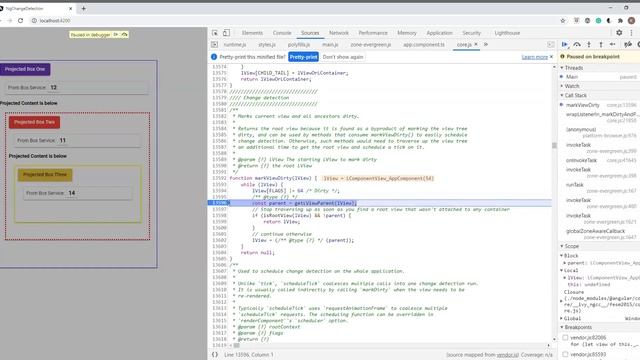640x360 pixels.
Task: Switch to the Console panel tab
Action: point(282,33)
